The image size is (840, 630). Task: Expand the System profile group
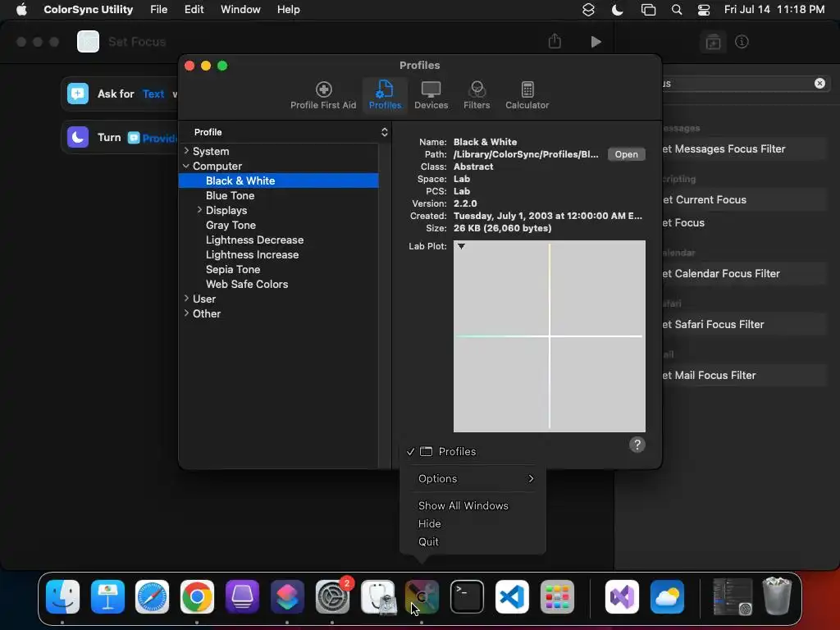(186, 151)
